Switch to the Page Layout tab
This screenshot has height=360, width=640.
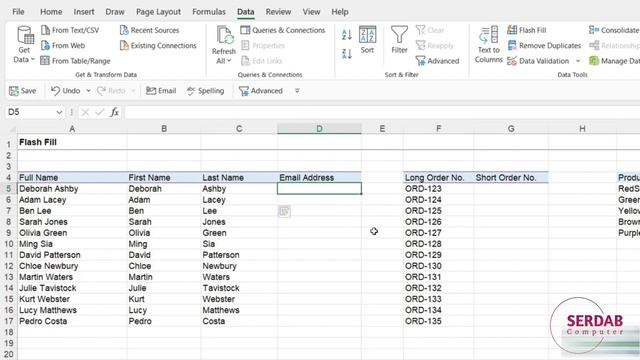pos(158,12)
